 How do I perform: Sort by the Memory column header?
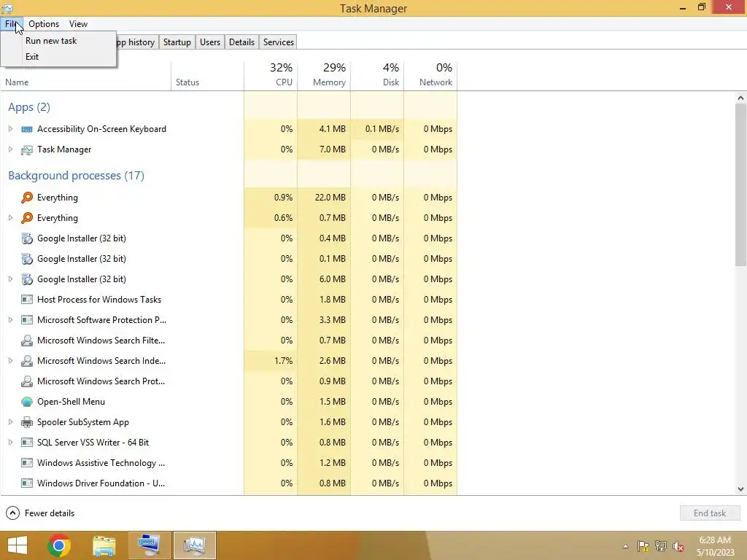[324, 75]
